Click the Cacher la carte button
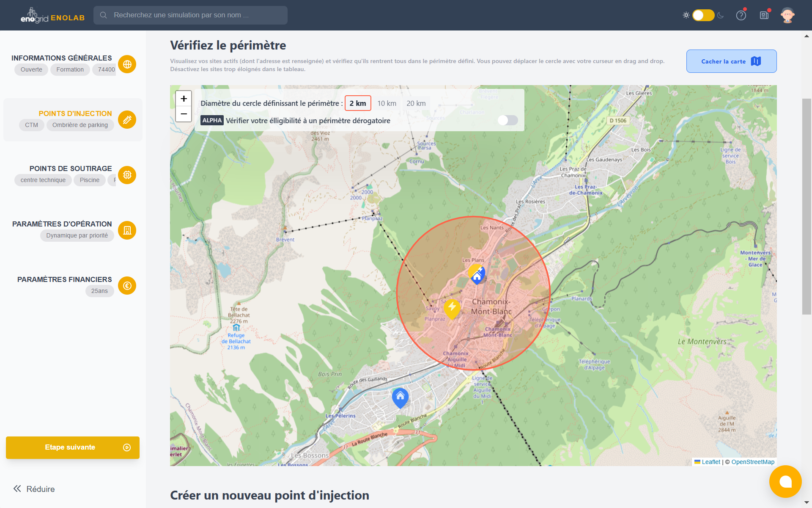 (x=731, y=61)
